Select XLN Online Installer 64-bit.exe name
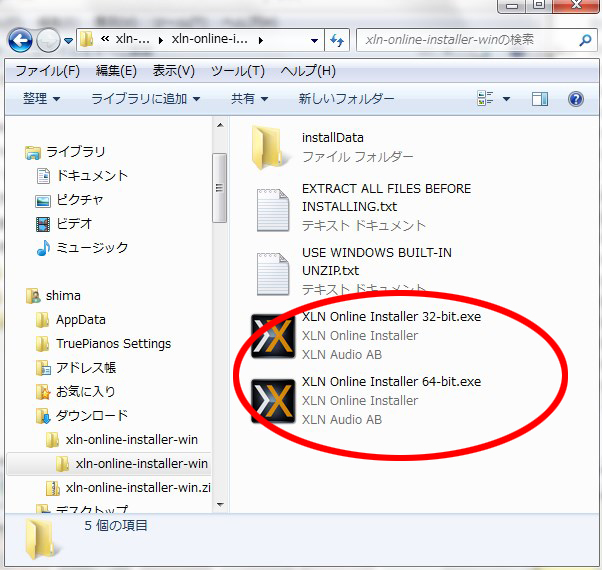This screenshot has height=570, width=602. [x=391, y=382]
